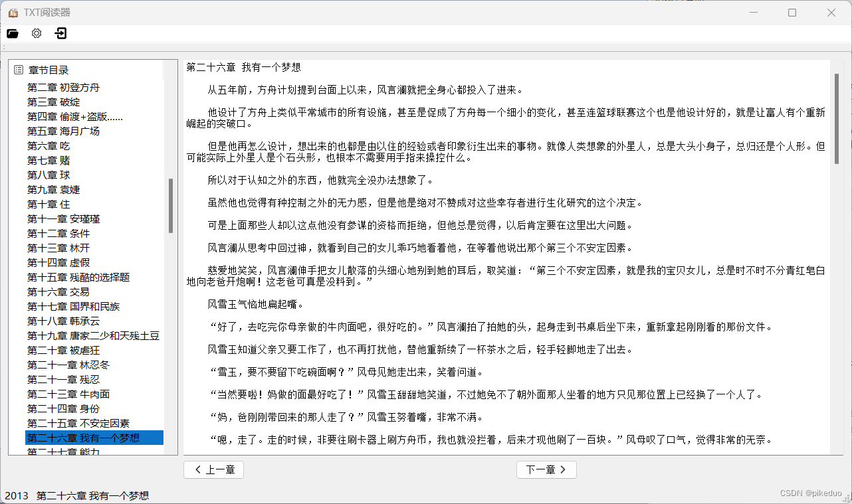Viewport: 852px width, 504px height.
Task: Select chapter 第十二章 条件
Action: (58, 234)
